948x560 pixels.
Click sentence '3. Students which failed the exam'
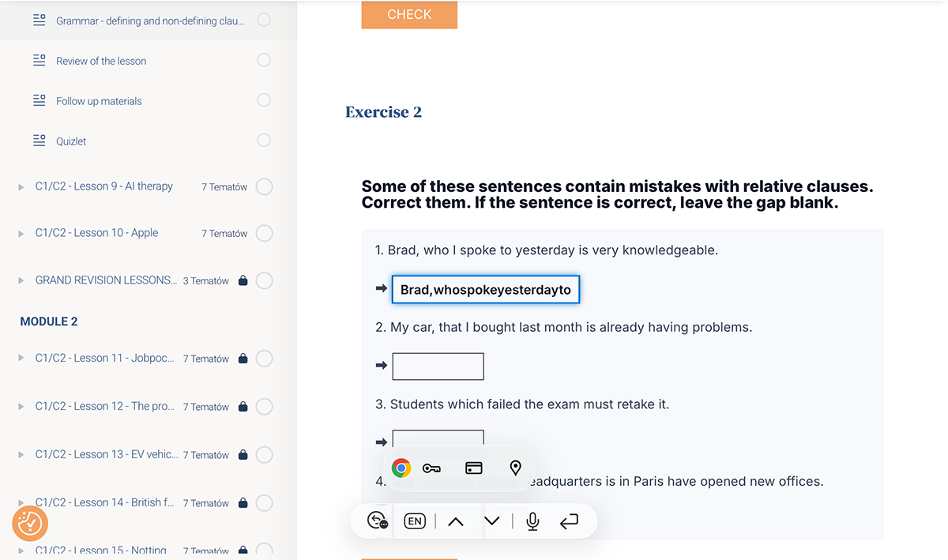[522, 404]
